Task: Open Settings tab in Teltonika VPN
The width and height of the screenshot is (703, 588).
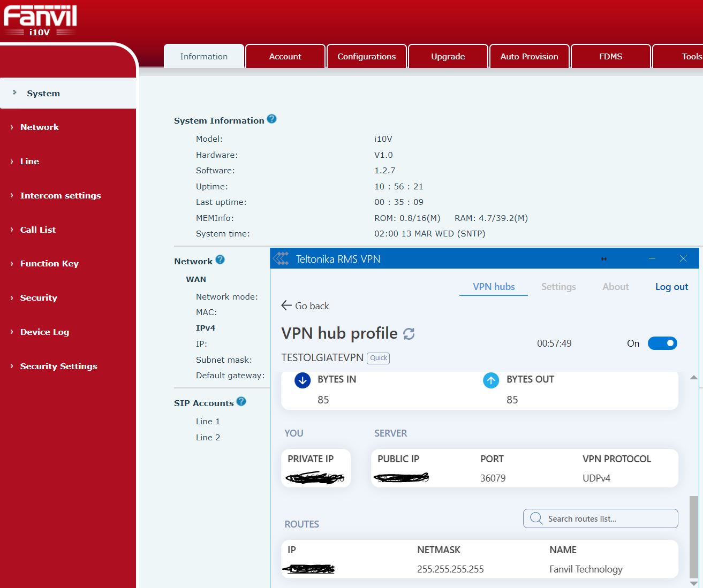Action: point(558,287)
